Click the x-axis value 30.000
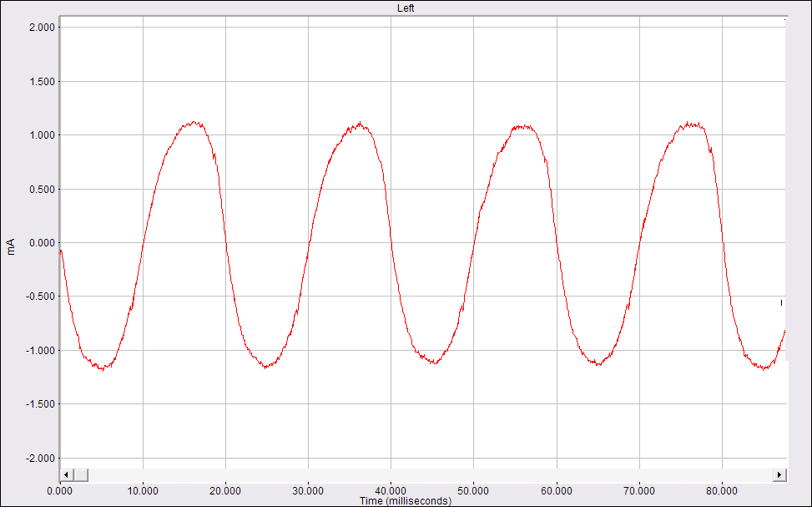The image size is (812, 507). click(x=308, y=491)
